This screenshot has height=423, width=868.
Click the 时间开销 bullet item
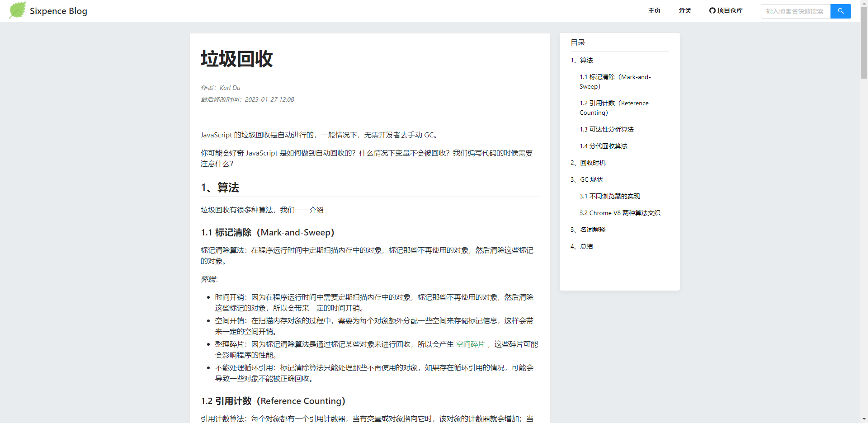pyautogui.click(x=374, y=303)
